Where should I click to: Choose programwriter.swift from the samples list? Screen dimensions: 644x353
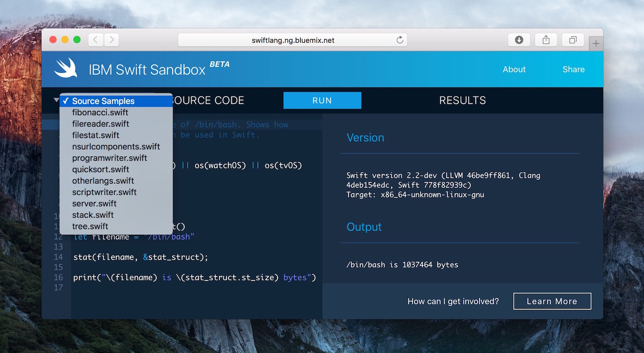(x=116, y=158)
